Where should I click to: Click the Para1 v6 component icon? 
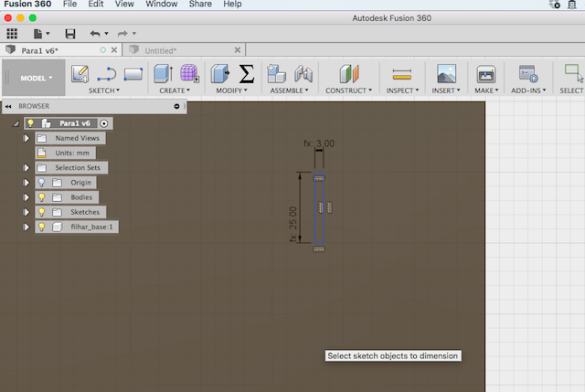(x=46, y=123)
